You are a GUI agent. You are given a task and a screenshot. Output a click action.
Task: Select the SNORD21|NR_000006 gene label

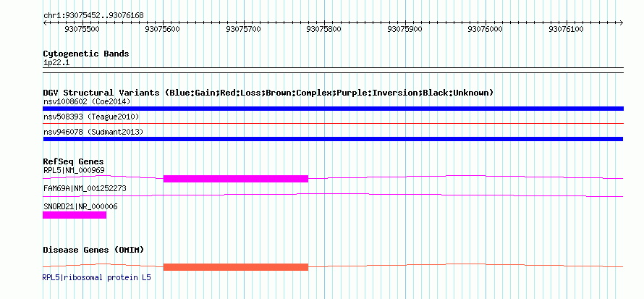(80, 206)
